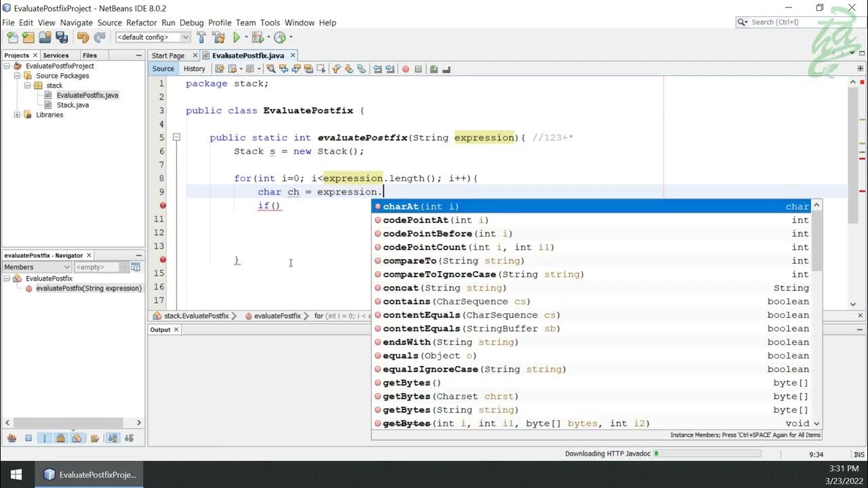This screenshot has height=488, width=868.
Task: Click evaluatePostfix breadcrumb item
Action: [277, 316]
